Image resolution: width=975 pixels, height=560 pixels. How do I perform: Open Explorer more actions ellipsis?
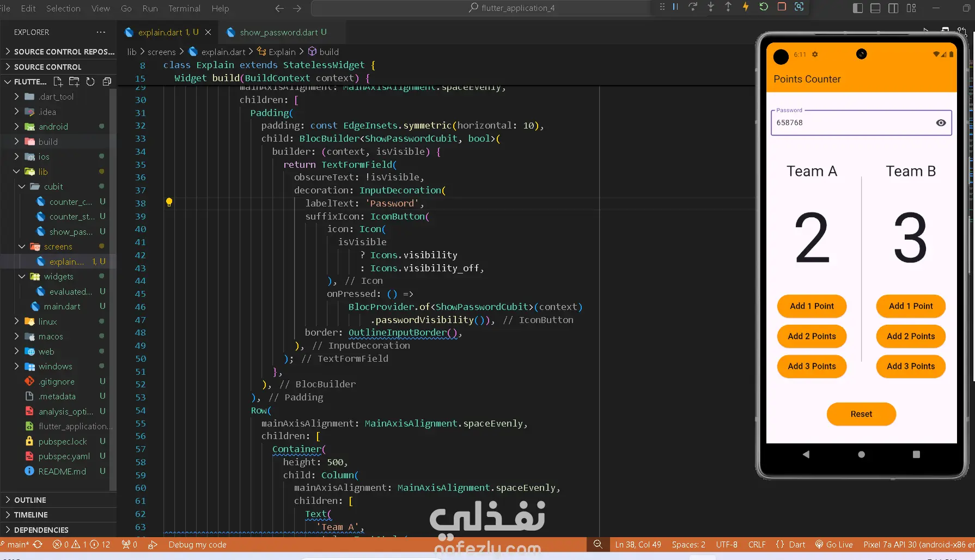click(101, 32)
